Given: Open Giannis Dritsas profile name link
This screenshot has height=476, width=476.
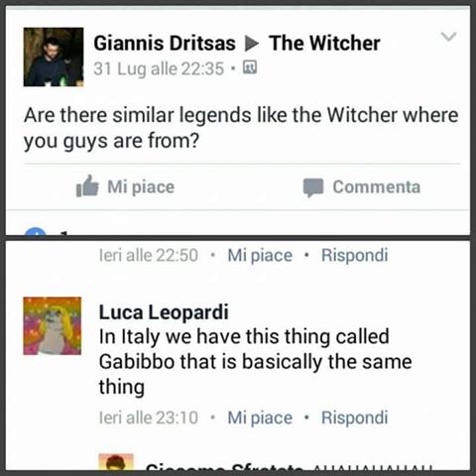Looking at the screenshot, I should point(165,43).
